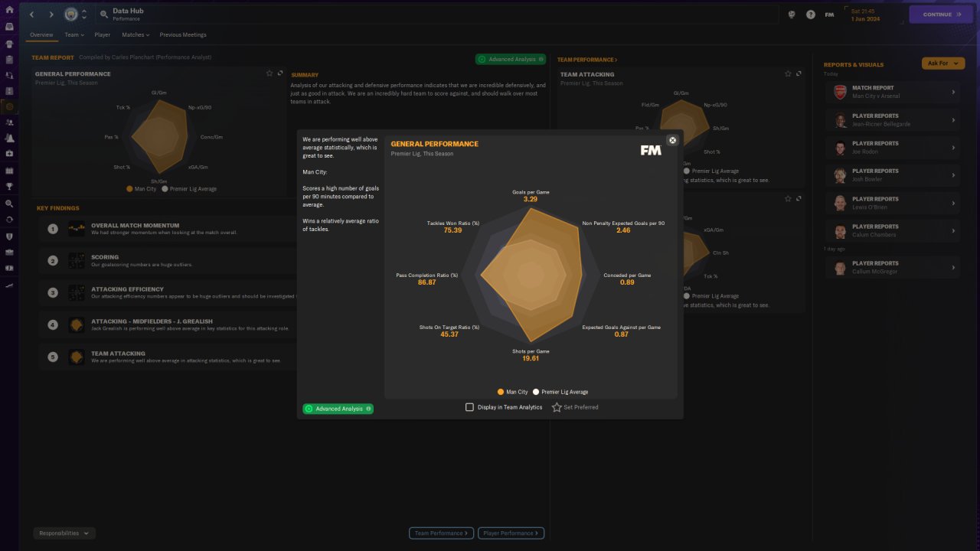Click the club switcher up/down chevrons
Screen dimensions: 980x551
(x=84, y=15)
